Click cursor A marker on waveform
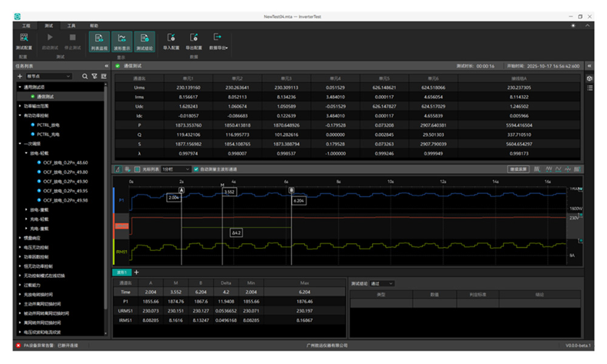 [x=181, y=190]
